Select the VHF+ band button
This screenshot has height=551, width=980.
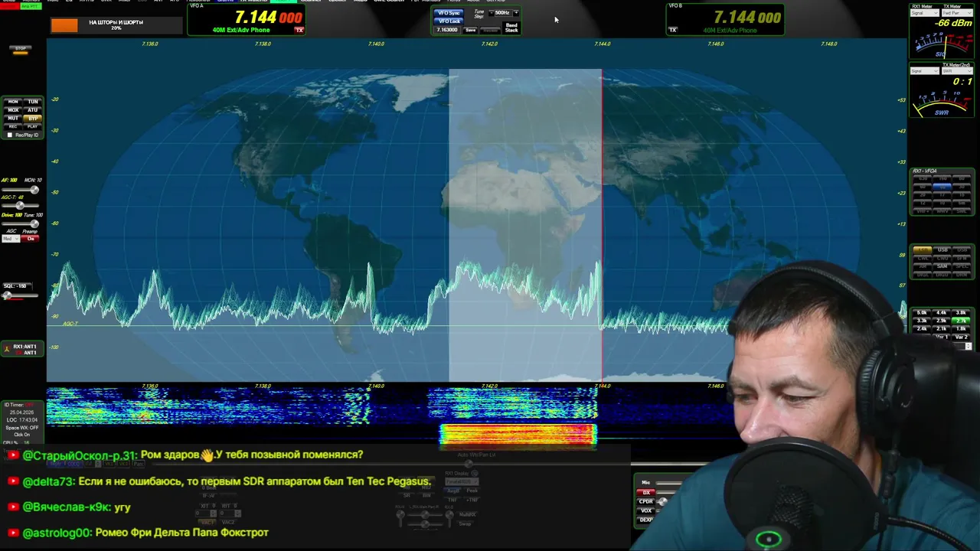[923, 211]
